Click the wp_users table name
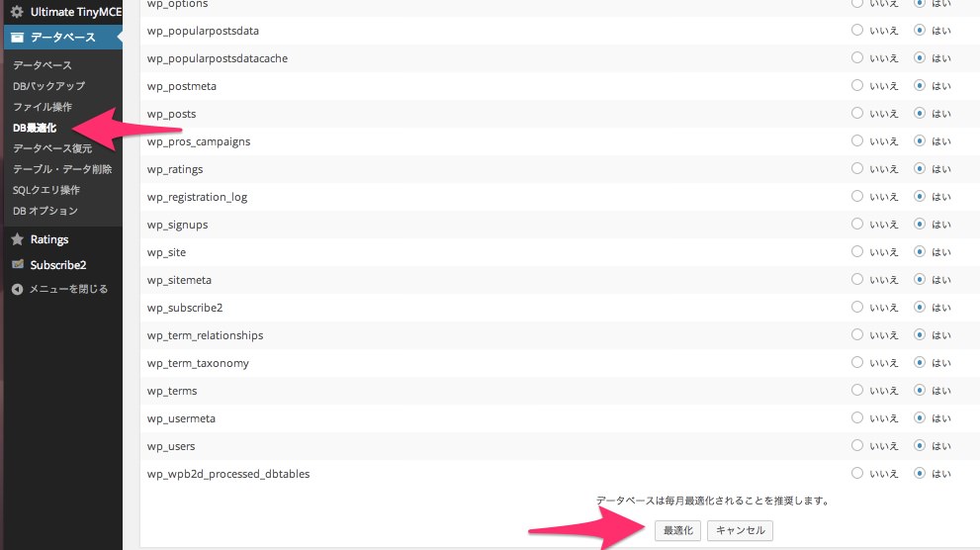 (x=171, y=446)
